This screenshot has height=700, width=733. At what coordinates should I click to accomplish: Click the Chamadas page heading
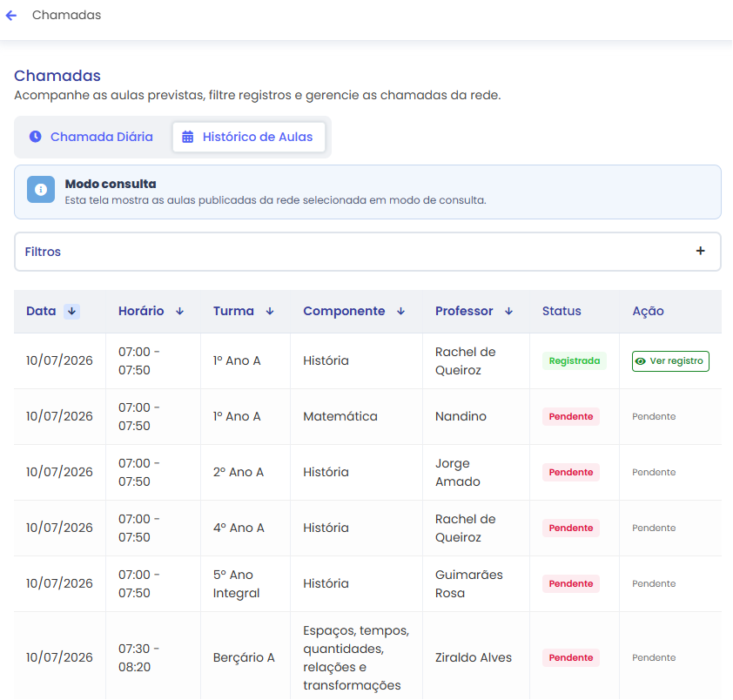[x=57, y=76]
